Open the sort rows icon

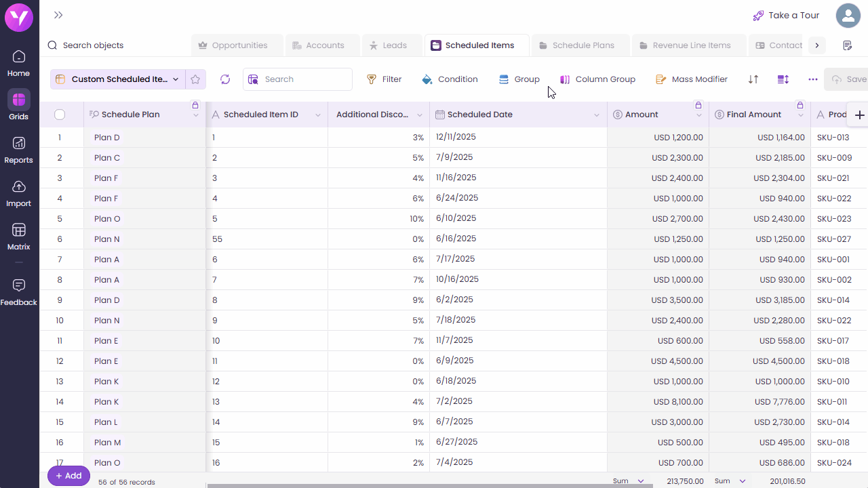coord(753,79)
